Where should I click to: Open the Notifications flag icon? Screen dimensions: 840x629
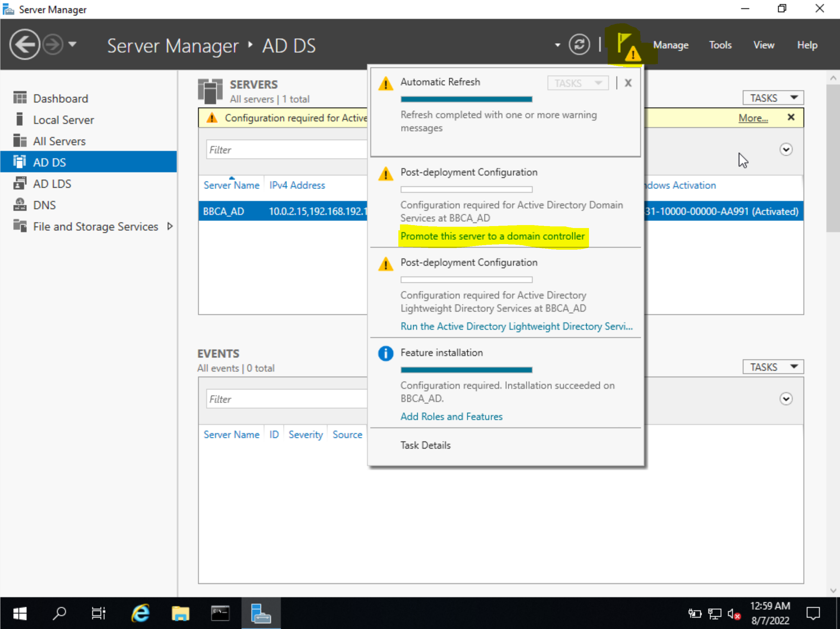(x=629, y=47)
